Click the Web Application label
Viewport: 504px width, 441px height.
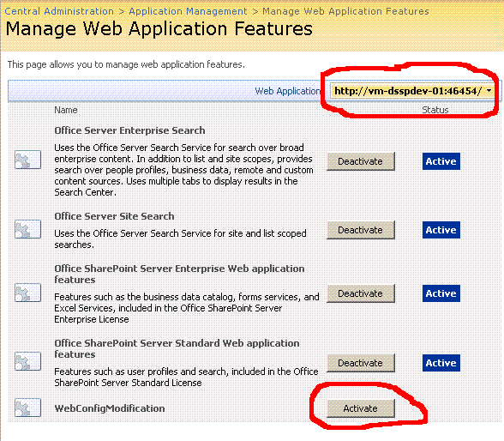288,91
